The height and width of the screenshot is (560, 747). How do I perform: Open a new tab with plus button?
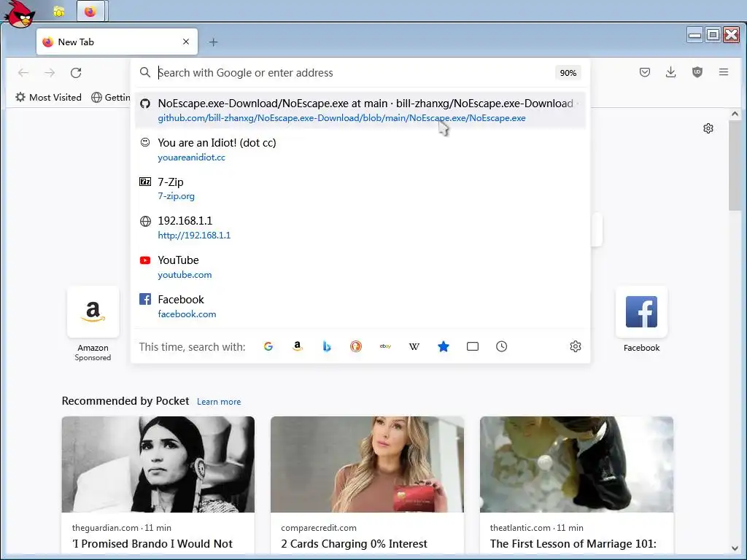point(214,42)
